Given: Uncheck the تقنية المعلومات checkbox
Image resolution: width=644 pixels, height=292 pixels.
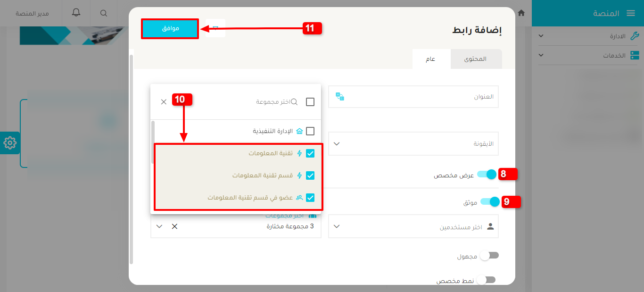Looking at the screenshot, I should click(310, 153).
